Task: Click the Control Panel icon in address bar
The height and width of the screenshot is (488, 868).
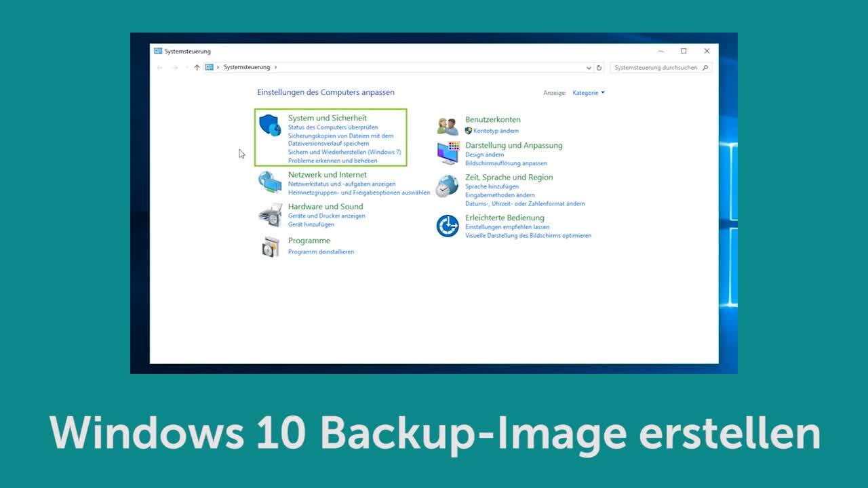Action: click(210, 68)
